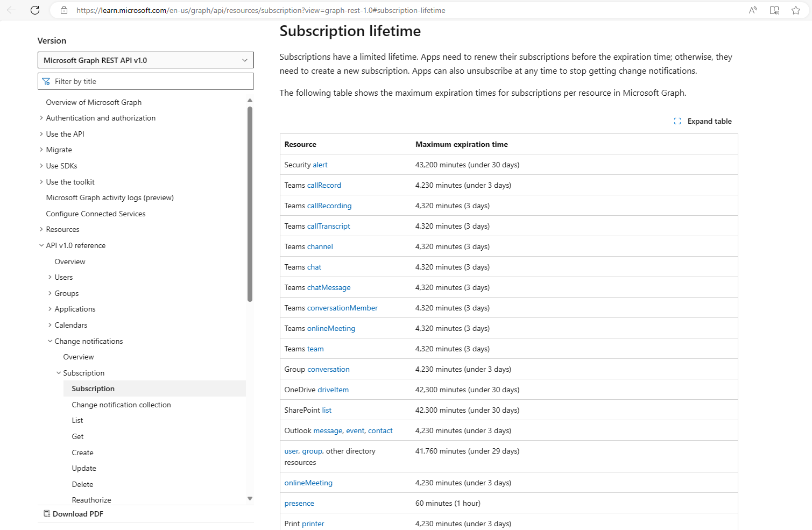The height and width of the screenshot is (530, 812).
Task: Open the Outlook message link
Action: 328,430
